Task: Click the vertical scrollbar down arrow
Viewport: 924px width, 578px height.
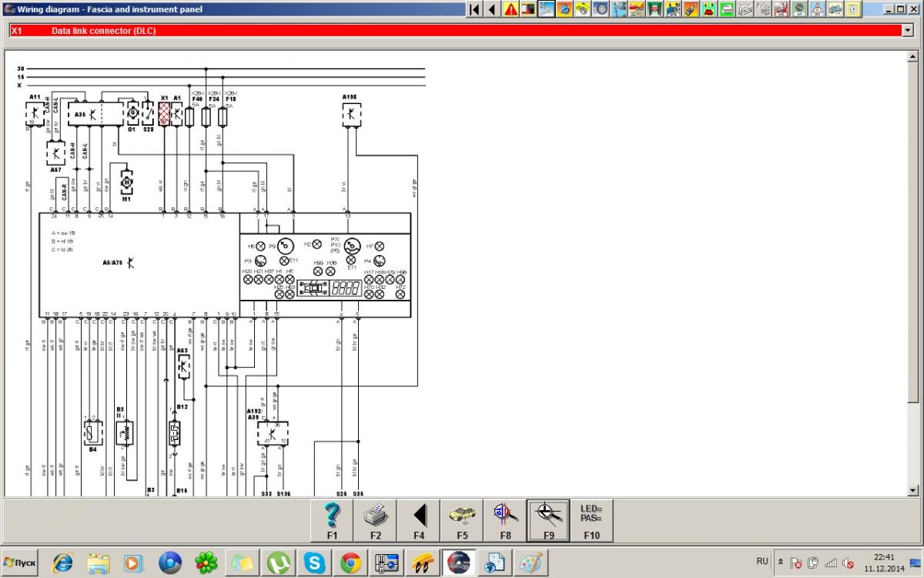Action: point(913,490)
